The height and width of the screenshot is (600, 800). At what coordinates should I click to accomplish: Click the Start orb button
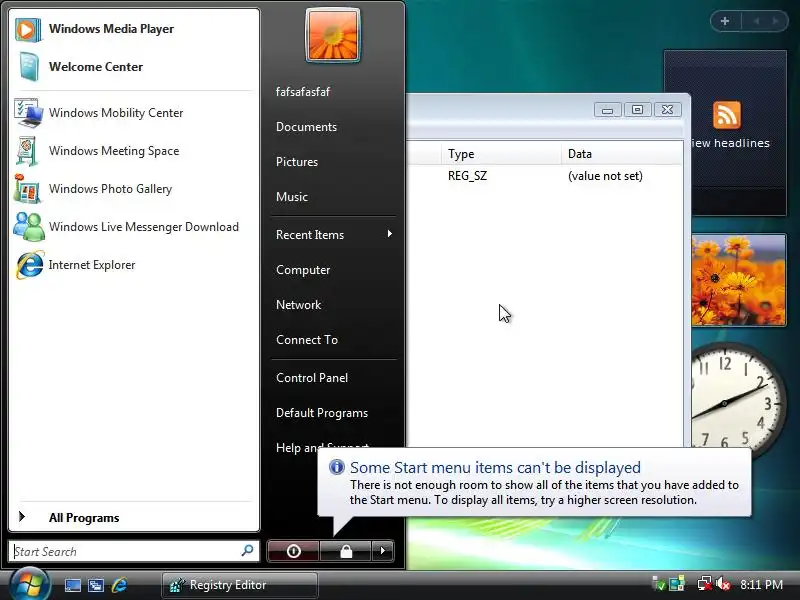click(x=29, y=584)
